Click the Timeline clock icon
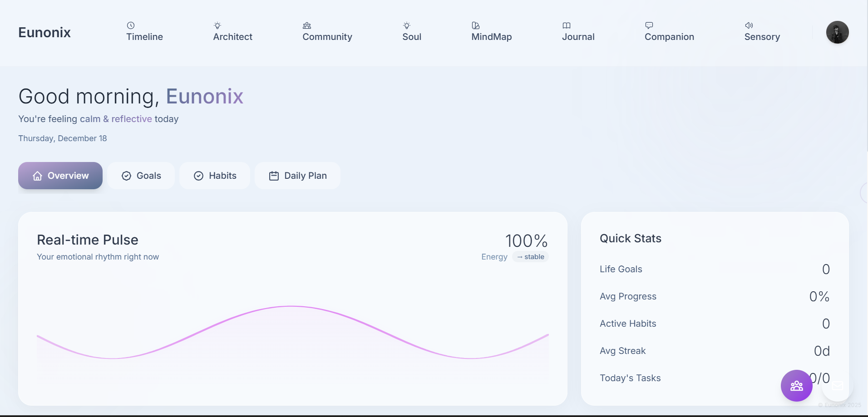 (x=132, y=25)
